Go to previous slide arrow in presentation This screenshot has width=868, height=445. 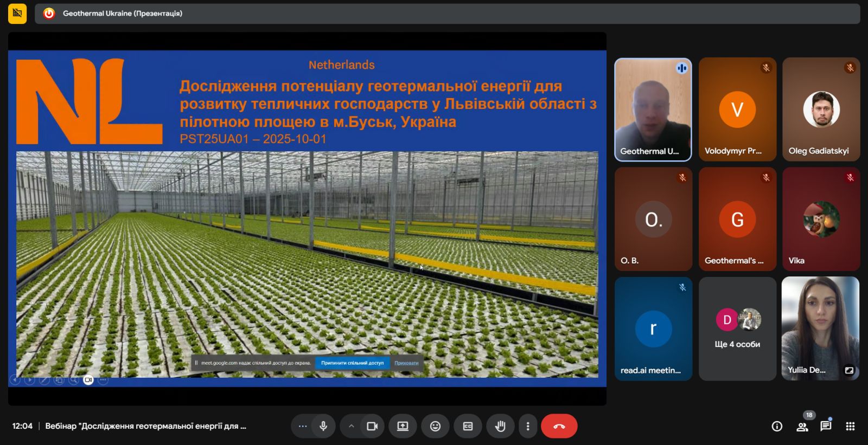(x=15, y=380)
